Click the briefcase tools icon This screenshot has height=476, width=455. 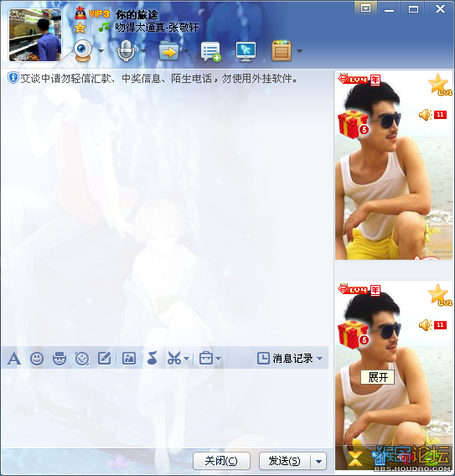[206, 359]
